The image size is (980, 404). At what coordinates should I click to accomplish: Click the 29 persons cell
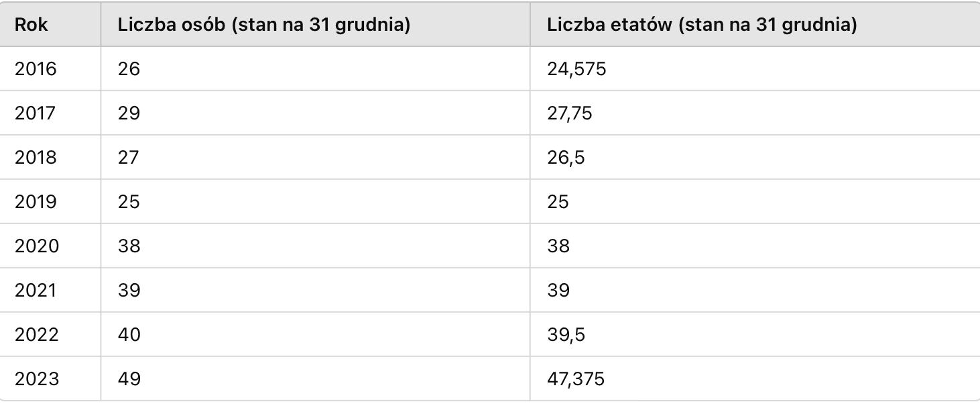(x=315, y=113)
